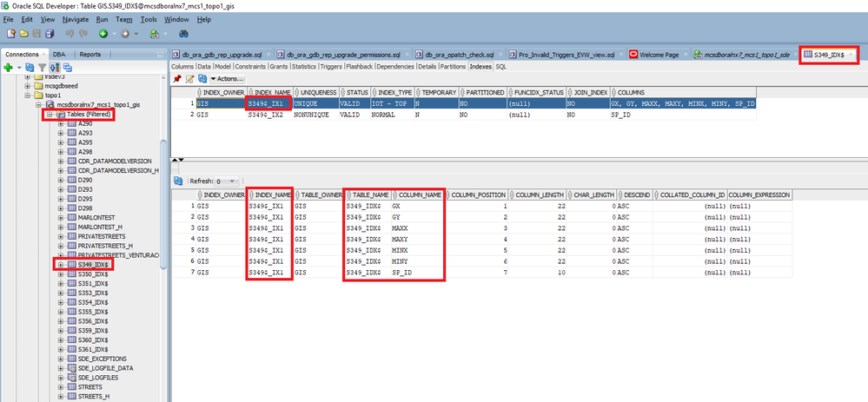Click the green back navigation arrow
The image size is (868, 402).
[103, 34]
